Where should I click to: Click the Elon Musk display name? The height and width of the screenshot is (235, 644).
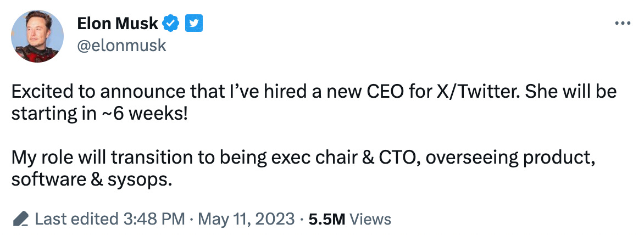(x=118, y=24)
